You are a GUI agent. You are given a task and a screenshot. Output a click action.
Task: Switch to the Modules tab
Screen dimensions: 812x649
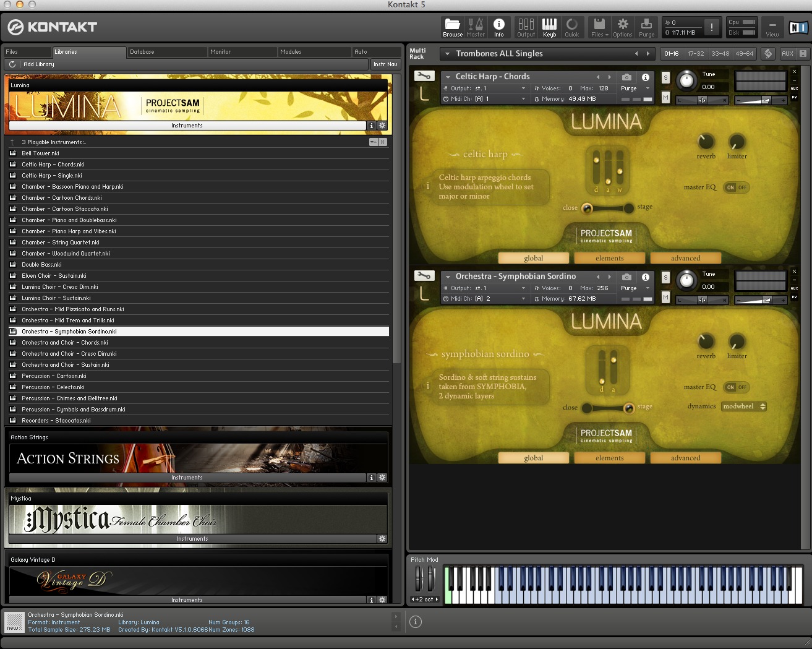click(314, 52)
